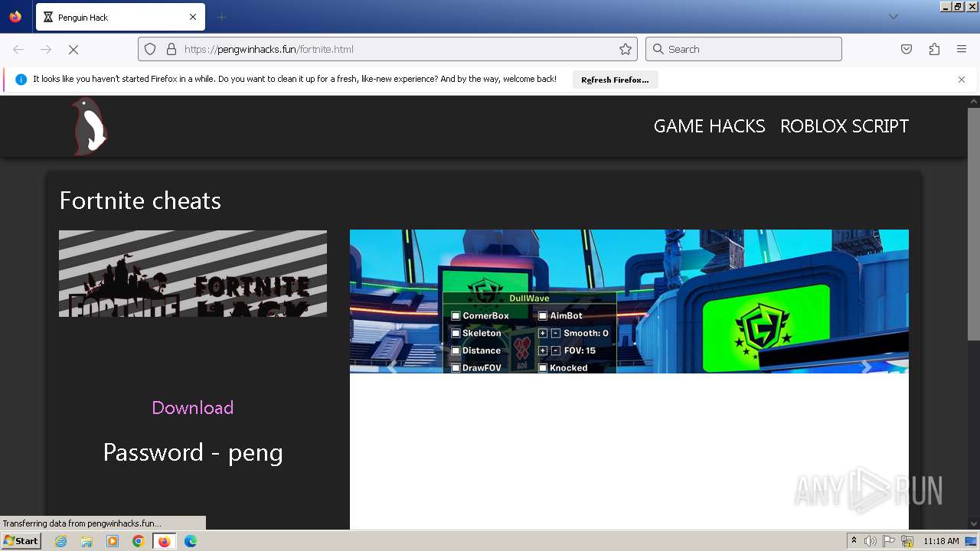Open the tracking protection shield panel

point(150,49)
